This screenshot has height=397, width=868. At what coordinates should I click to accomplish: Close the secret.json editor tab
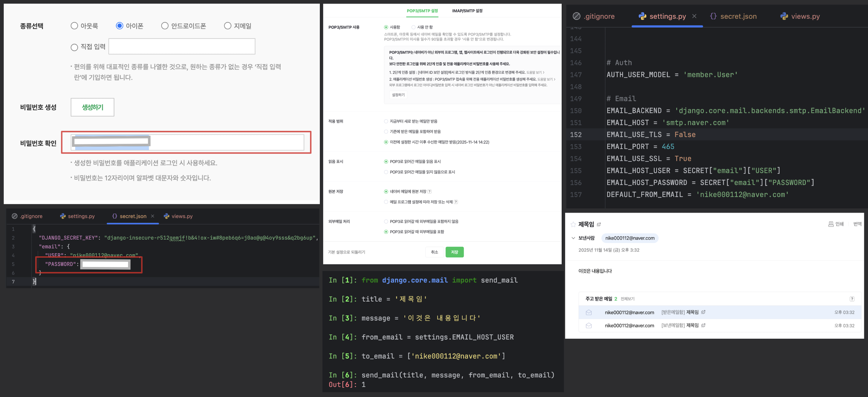[x=153, y=216]
